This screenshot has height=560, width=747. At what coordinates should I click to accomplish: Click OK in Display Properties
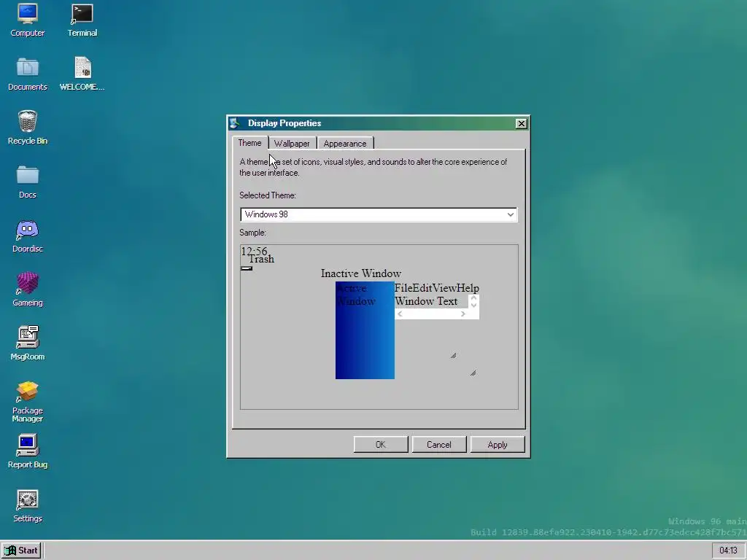pos(381,444)
